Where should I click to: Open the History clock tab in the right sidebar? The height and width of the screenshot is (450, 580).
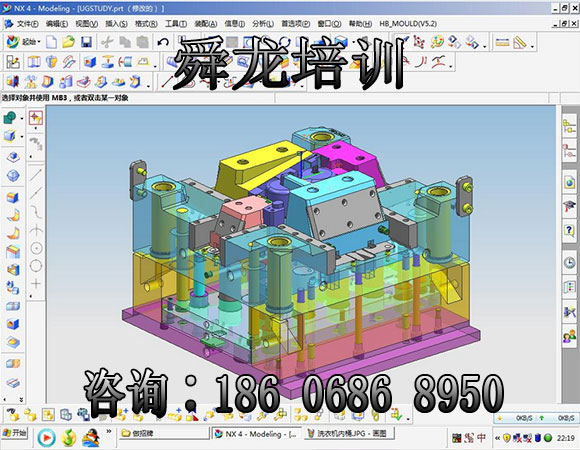(x=569, y=262)
